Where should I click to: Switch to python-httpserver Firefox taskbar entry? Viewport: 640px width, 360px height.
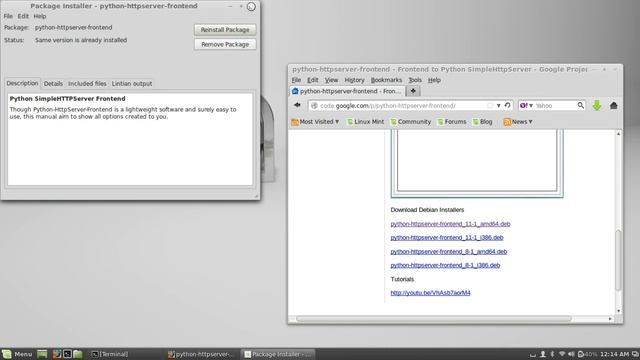[x=201, y=354]
